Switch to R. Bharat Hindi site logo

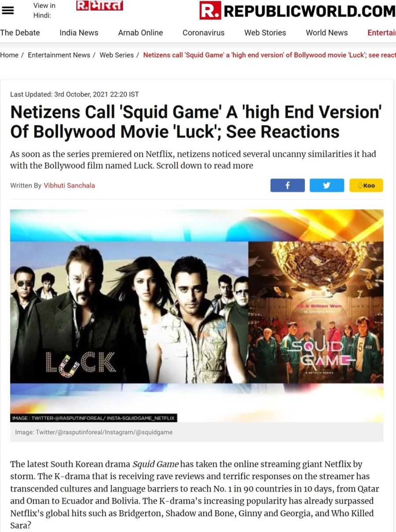99,6
